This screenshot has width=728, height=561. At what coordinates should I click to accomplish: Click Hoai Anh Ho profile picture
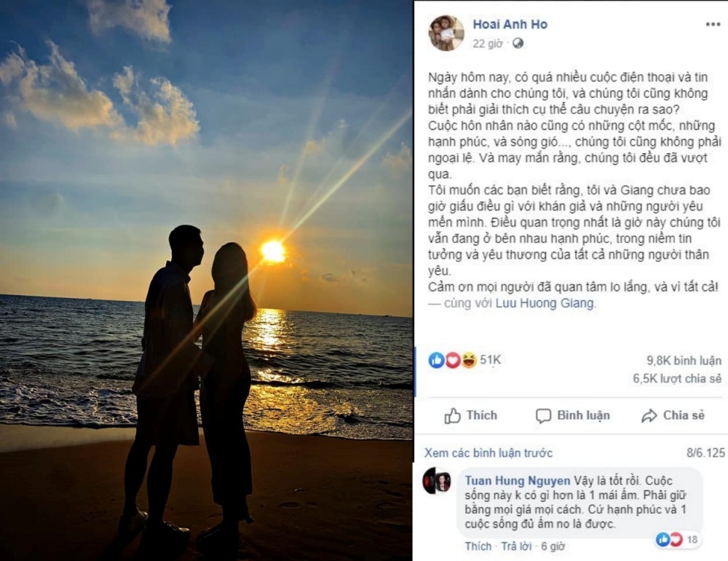coord(446,33)
